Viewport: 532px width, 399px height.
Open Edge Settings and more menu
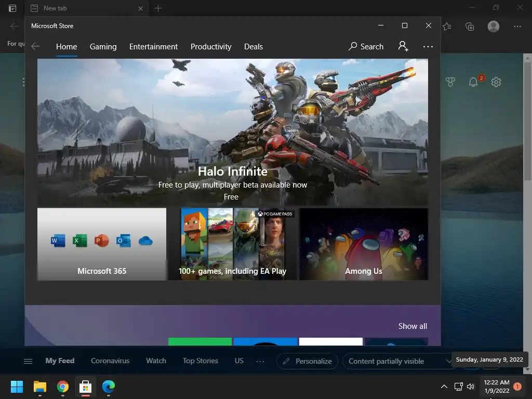tap(517, 26)
